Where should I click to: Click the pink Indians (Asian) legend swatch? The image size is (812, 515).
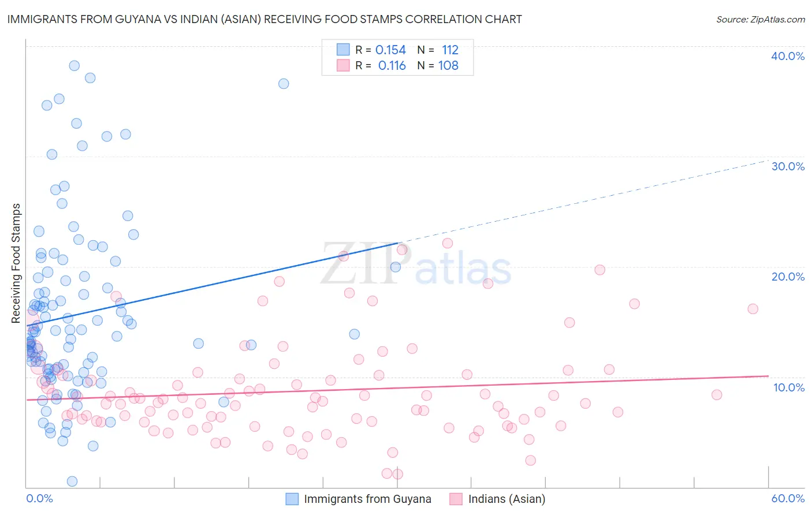point(456,499)
